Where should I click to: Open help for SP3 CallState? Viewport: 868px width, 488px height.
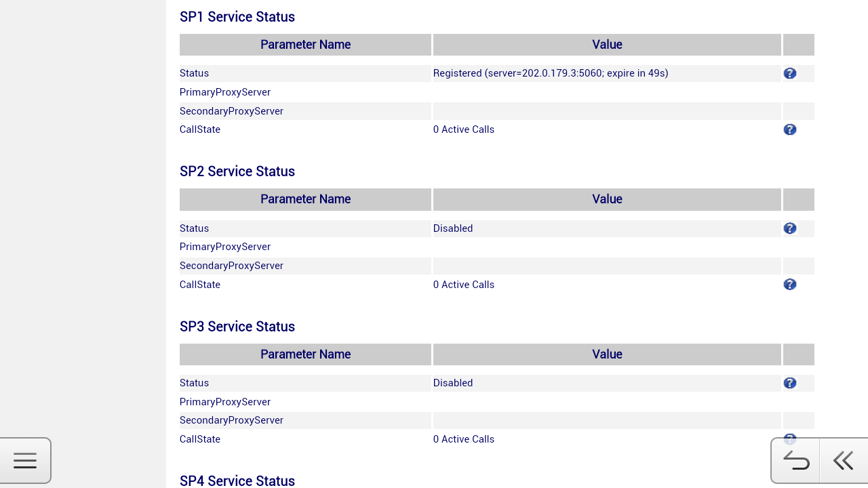pyautogui.click(x=790, y=439)
